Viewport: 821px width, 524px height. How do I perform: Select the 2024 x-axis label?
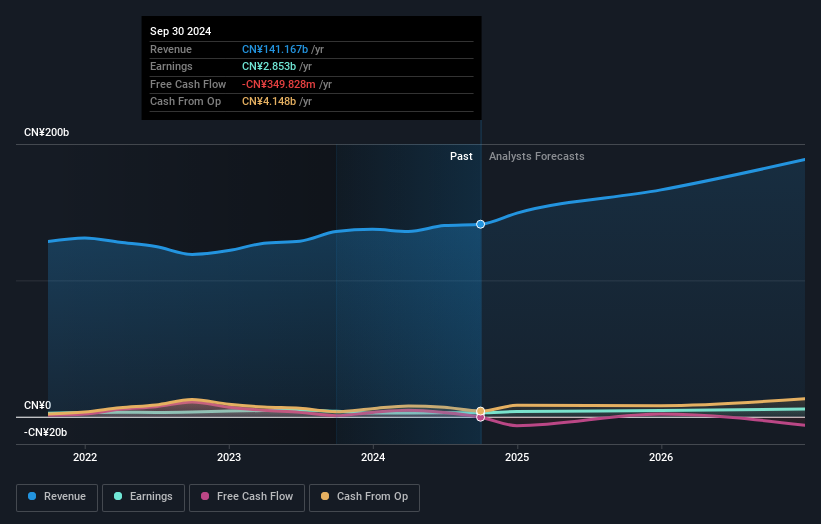pyautogui.click(x=373, y=457)
